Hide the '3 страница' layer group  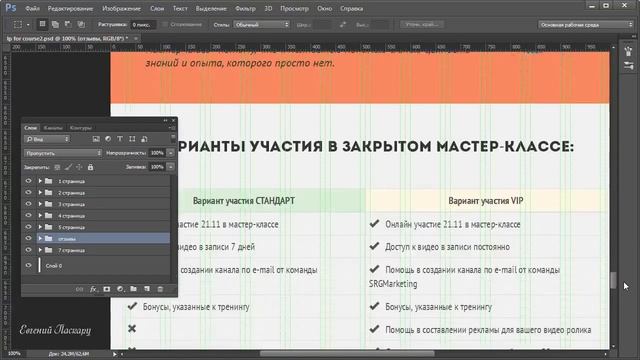point(28,204)
